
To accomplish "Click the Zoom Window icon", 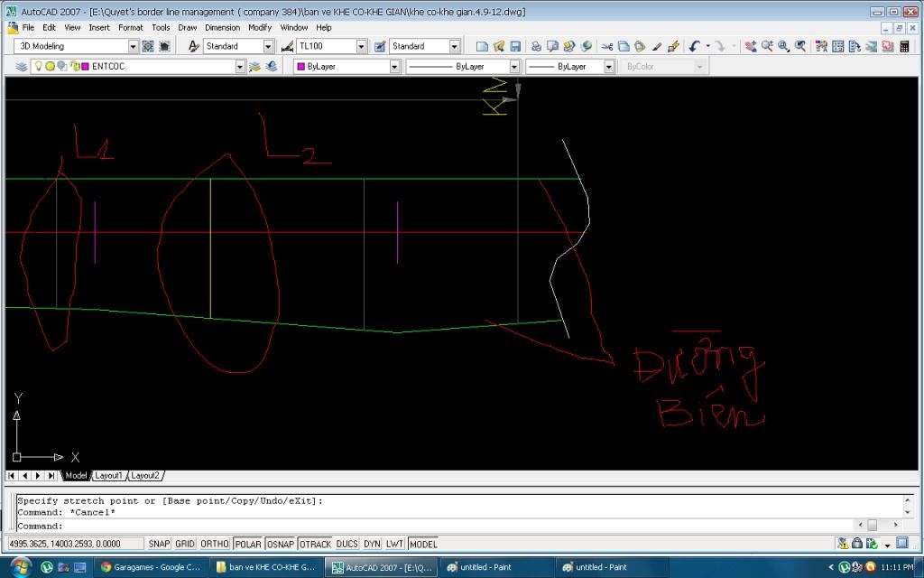I will pyautogui.click(x=783, y=46).
